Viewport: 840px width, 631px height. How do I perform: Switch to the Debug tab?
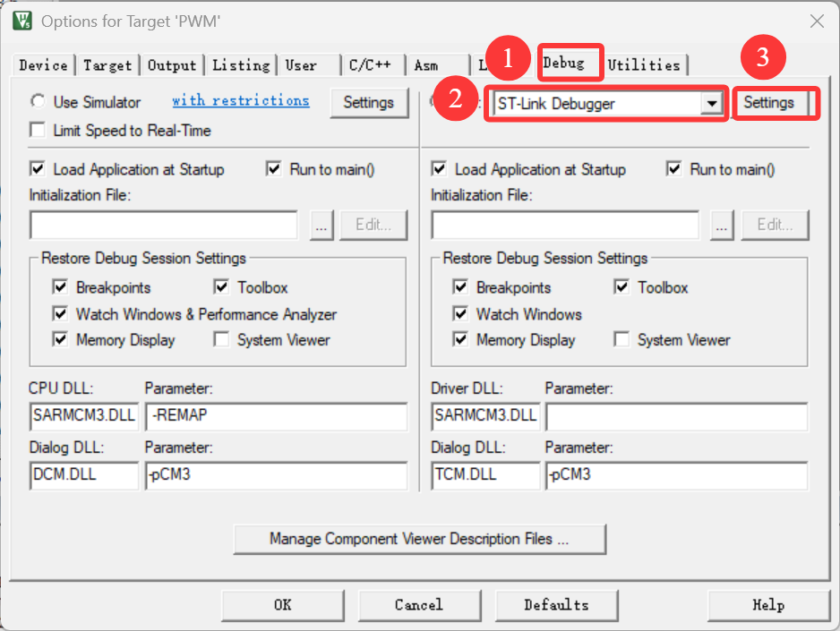[563, 64]
